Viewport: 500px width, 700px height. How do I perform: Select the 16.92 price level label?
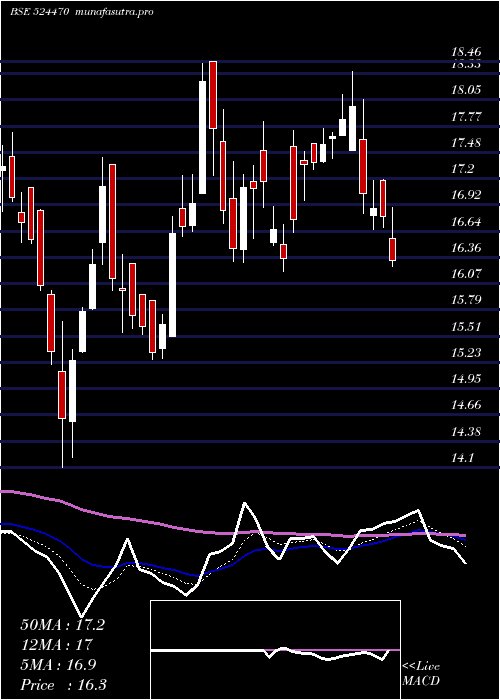tap(467, 195)
